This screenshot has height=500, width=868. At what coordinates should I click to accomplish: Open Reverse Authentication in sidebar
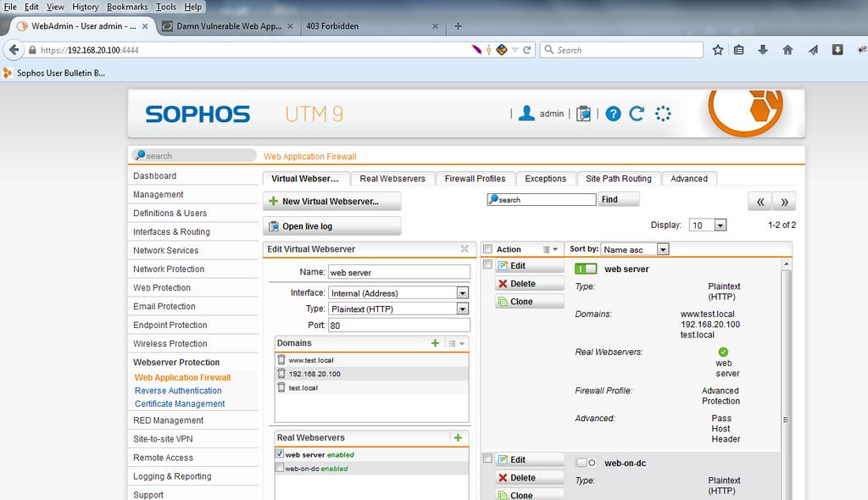pos(178,391)
